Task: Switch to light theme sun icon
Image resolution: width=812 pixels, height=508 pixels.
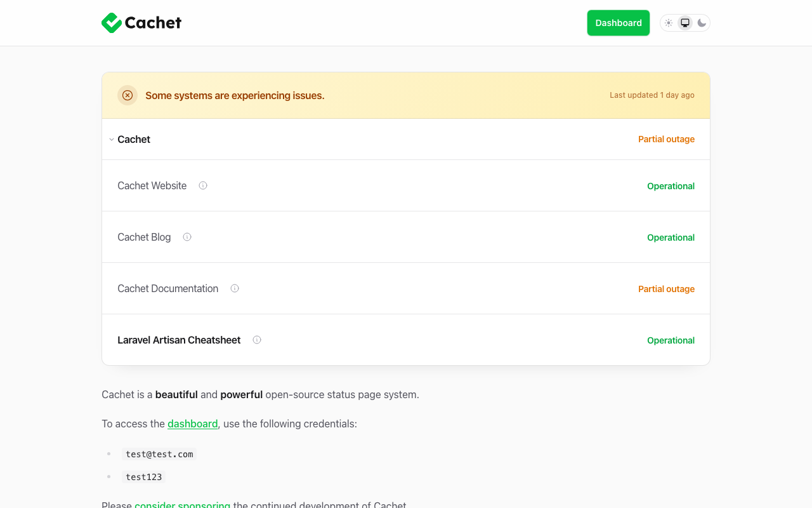Action: (669, 23)
